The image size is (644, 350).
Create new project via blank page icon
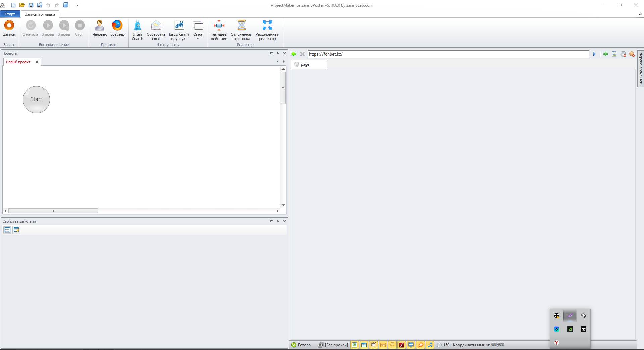click(13, 5)
